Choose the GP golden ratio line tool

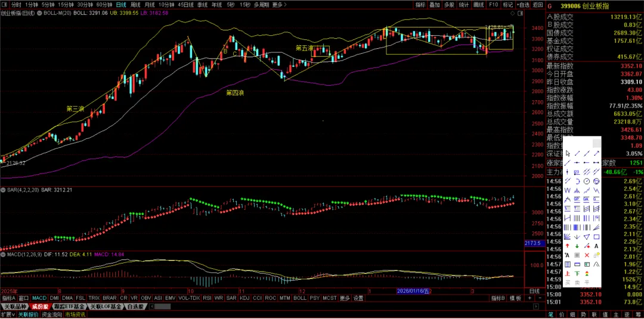[x=577, y=199]
